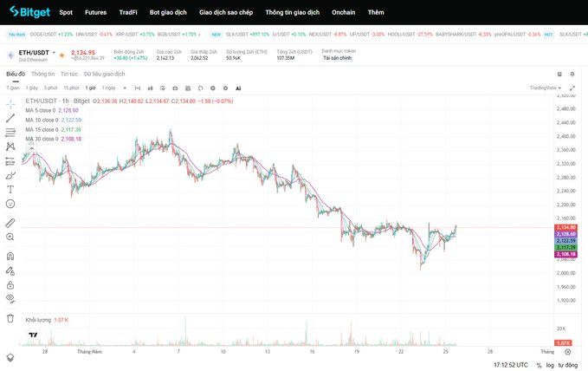Screen dimensions: 588x371
Task: Activate the zoom in tool
Action: (10, 237)
